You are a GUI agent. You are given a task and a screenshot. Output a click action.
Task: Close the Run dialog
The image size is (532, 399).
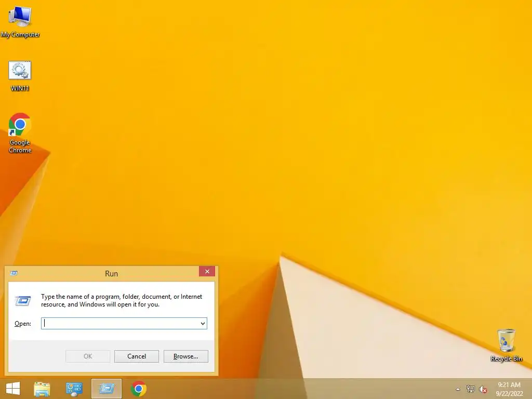(x=207, y=271)
